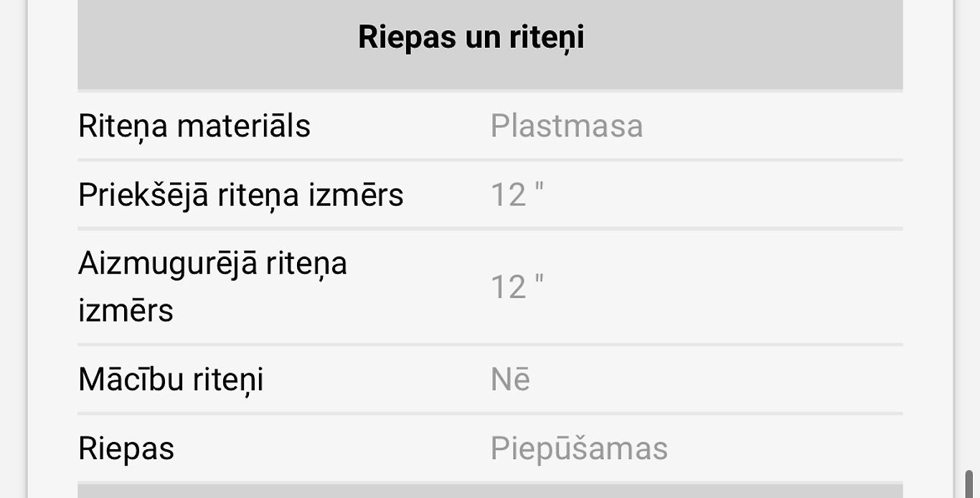Click the rear wheel 12" value

[517, 287]
